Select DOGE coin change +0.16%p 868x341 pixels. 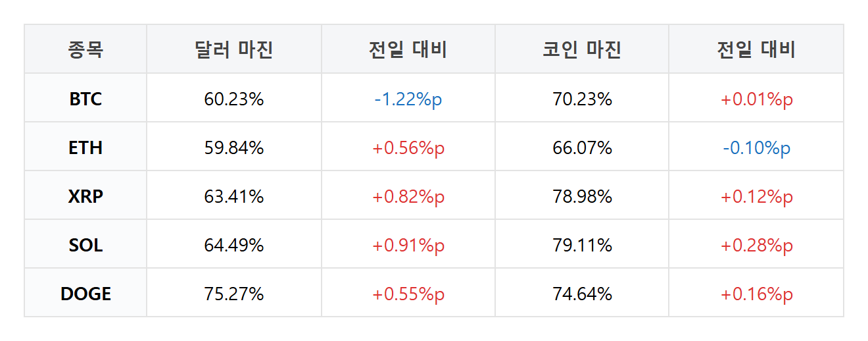[757, 294]
